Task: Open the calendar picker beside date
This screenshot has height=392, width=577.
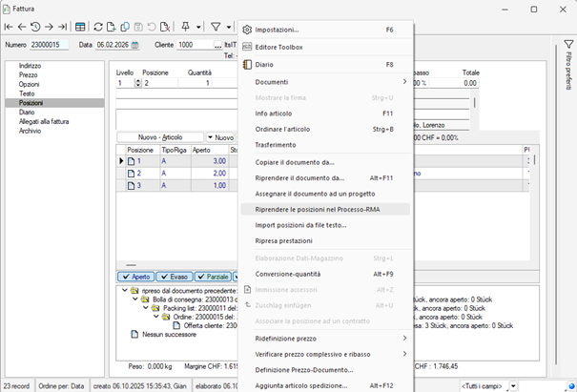Action: pyautogui.click(x=134, y=45)
